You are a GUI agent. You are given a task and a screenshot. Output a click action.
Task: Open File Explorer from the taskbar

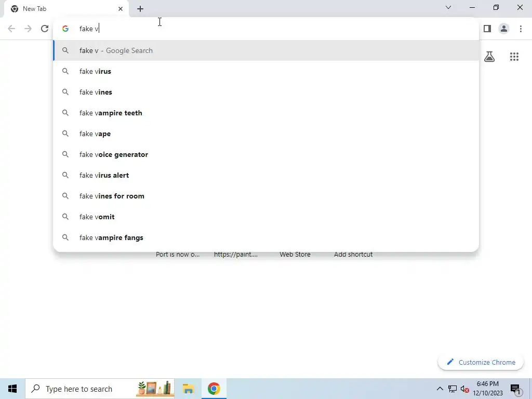(x=188, y=389)
